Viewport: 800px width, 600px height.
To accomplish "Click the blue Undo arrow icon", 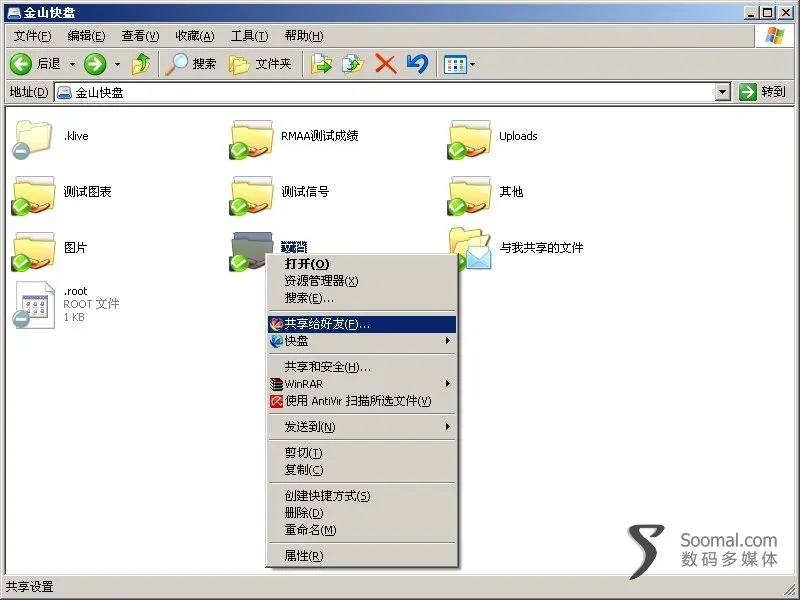I will click(x=417, y=64).
